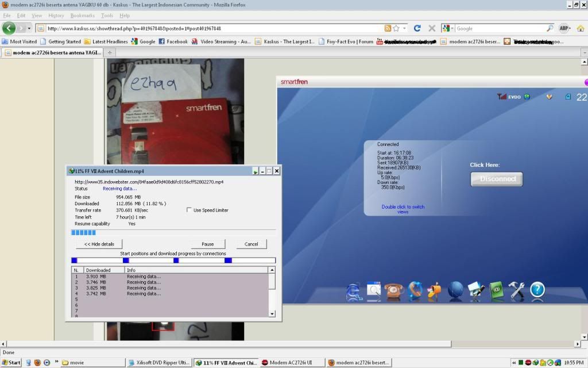Image resolution: width=588 pixels, height=368 pixels.
Task: Cancel the FF VII download
Action: coord(252,244)
